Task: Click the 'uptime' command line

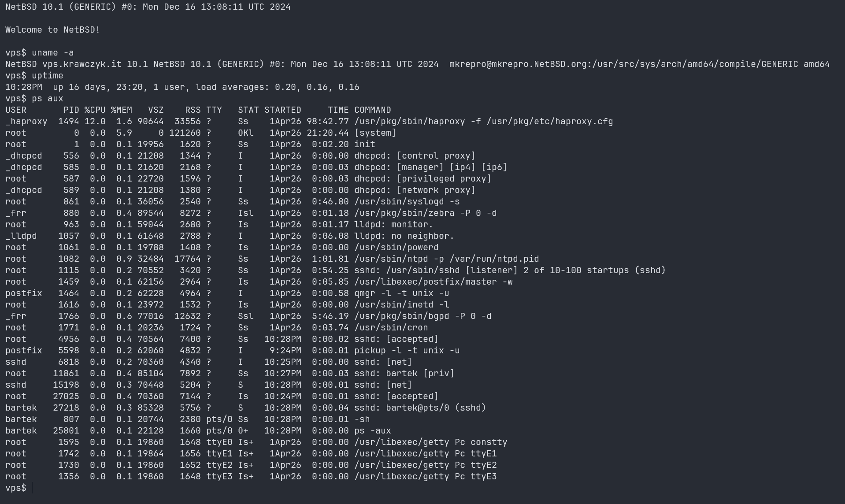Action: [47, 75]
